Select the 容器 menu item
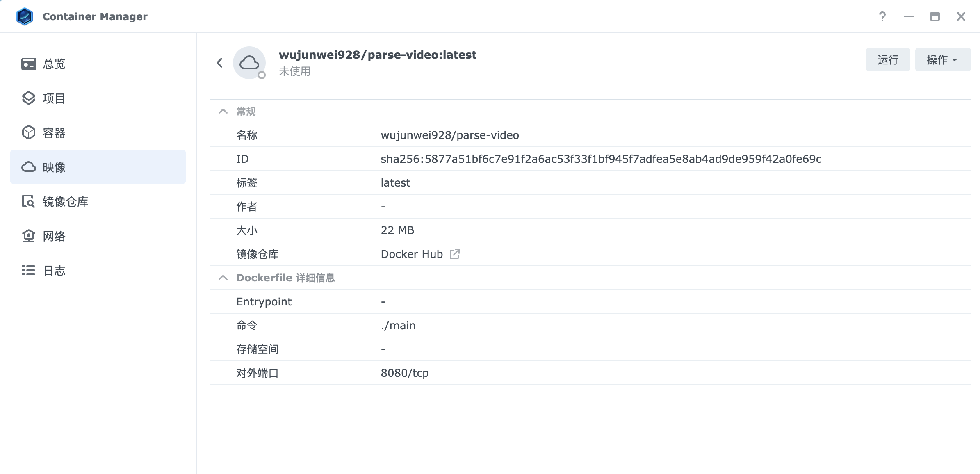The height and width of the screenshot is (474, 980). pyautogui.click(x=54, y=133)
